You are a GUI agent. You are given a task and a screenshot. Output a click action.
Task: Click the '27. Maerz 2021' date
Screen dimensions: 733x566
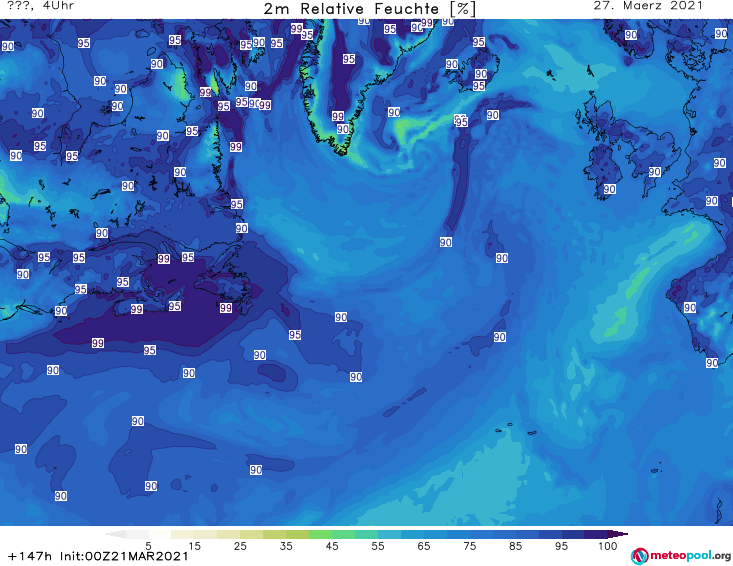(648, 6)
